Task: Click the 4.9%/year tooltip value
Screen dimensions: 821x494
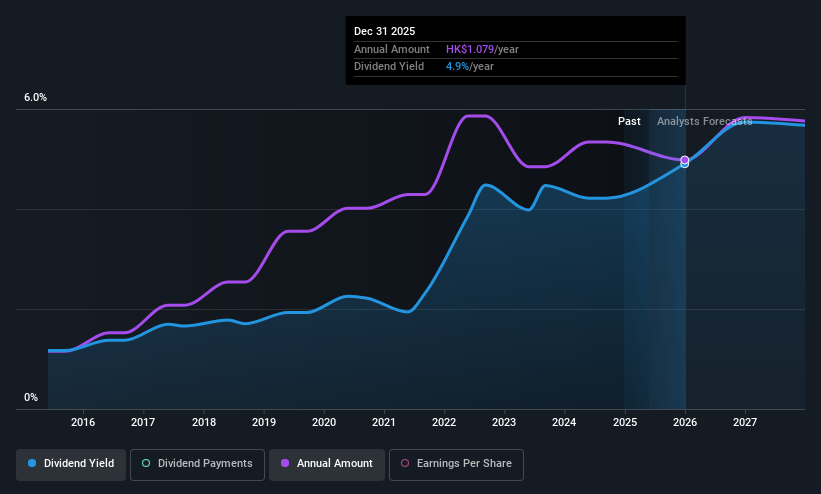Action: click(470, 67)
